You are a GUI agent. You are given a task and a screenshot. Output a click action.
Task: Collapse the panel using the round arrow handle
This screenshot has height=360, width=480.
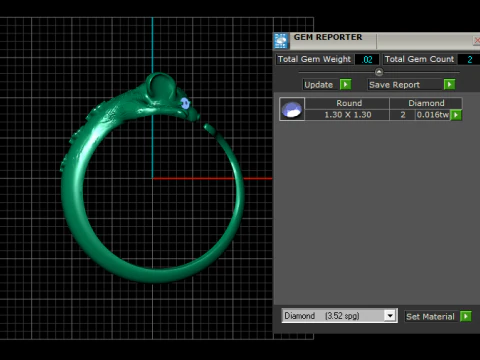pos(379,72)
